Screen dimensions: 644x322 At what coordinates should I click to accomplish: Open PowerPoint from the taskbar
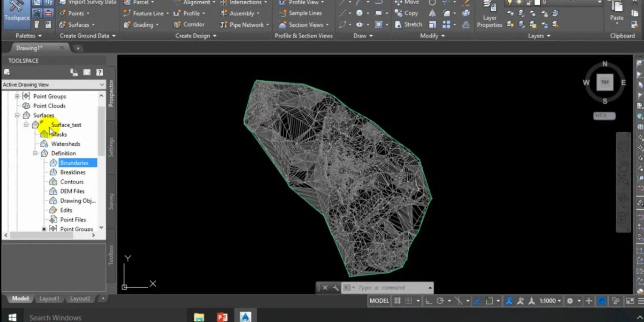tap(222, 317)
